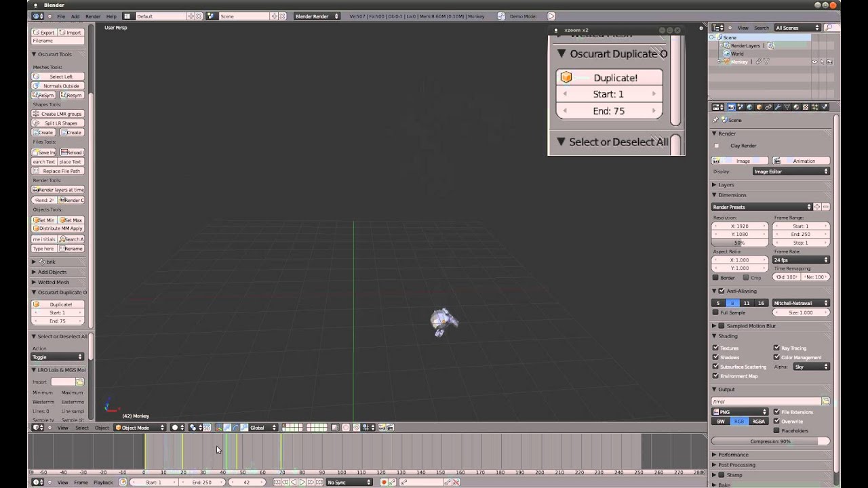Open the File menu
This screenshot has height=488, width=868.
[x=61, y=16]
